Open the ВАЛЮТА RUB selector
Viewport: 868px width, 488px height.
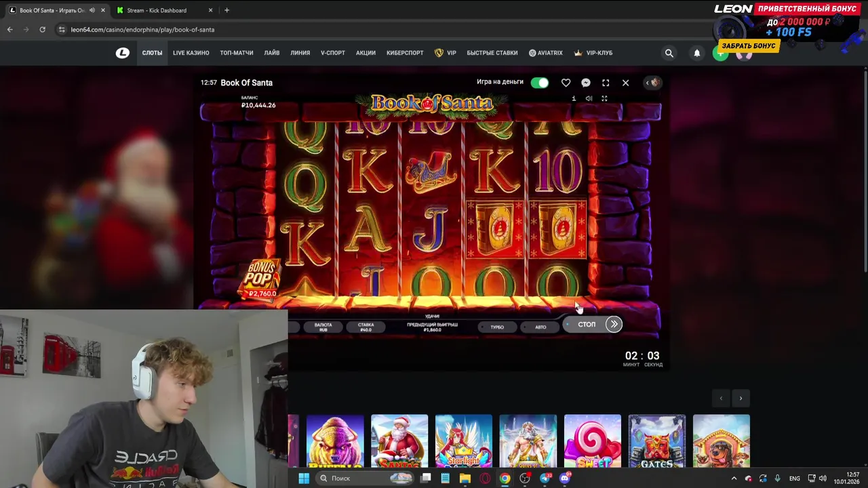(x=323, y=327)
